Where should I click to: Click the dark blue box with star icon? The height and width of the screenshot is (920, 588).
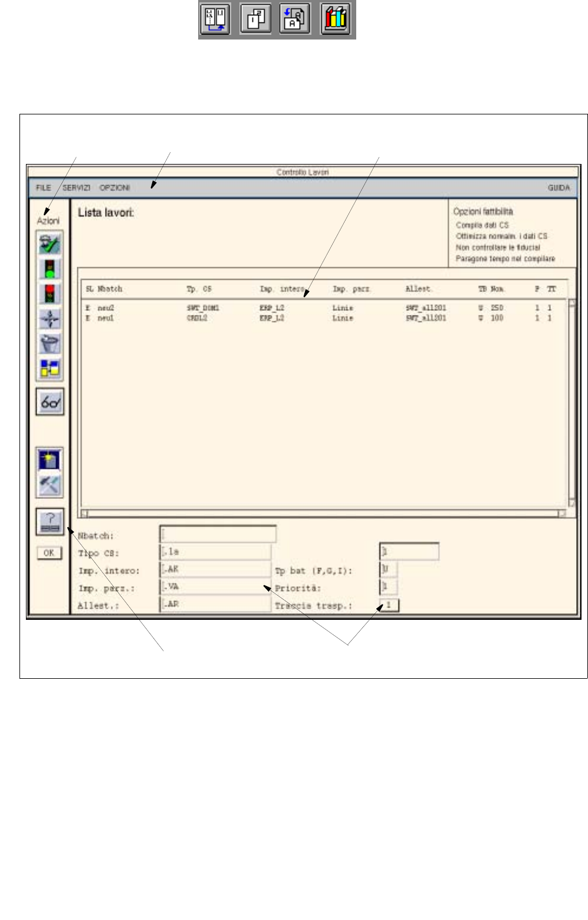coord(50,459)
